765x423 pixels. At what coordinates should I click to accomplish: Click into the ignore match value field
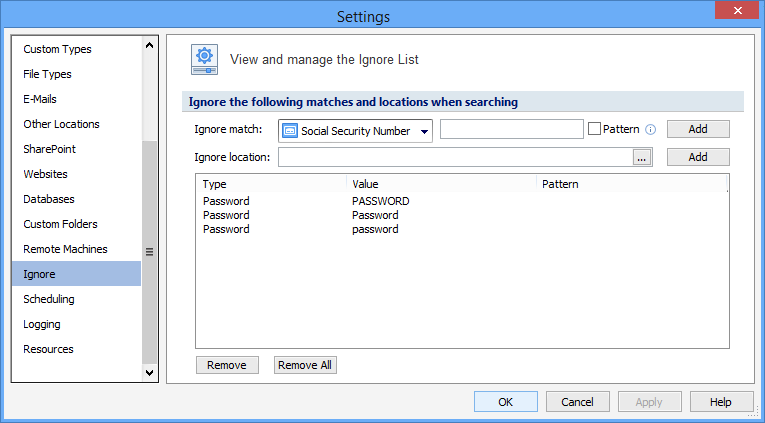(511, 129)
